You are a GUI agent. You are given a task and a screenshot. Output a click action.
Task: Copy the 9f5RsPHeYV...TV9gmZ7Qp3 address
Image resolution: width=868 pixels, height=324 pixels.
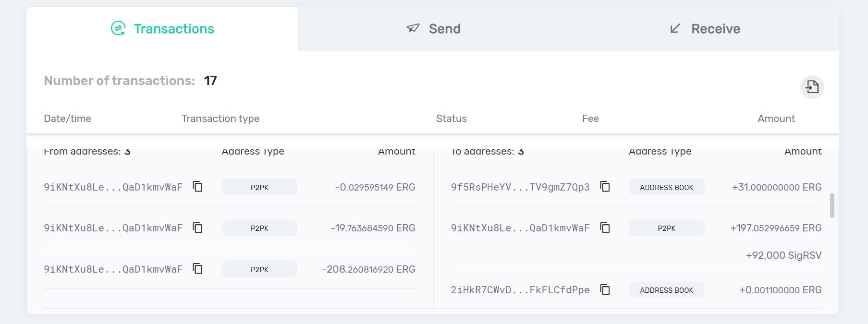click(x=605, y=186)
